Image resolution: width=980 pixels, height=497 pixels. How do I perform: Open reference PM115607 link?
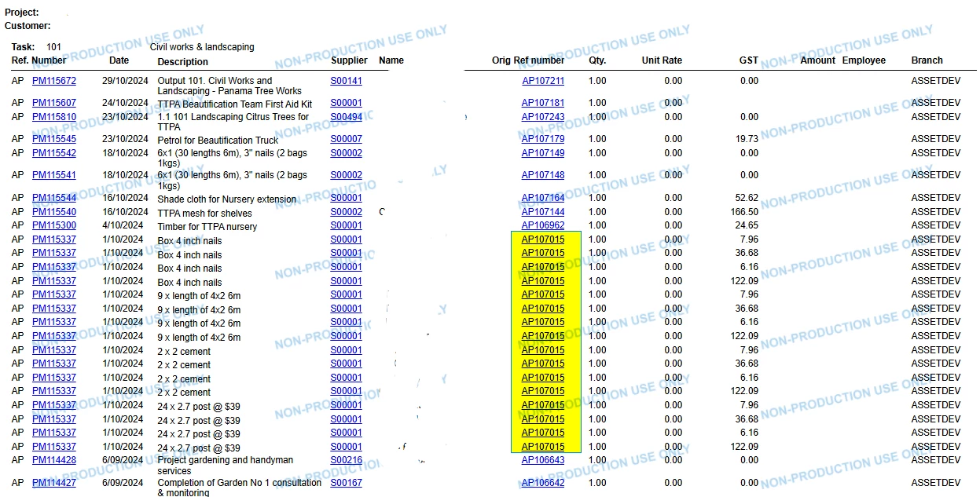[x=54, y=103]
